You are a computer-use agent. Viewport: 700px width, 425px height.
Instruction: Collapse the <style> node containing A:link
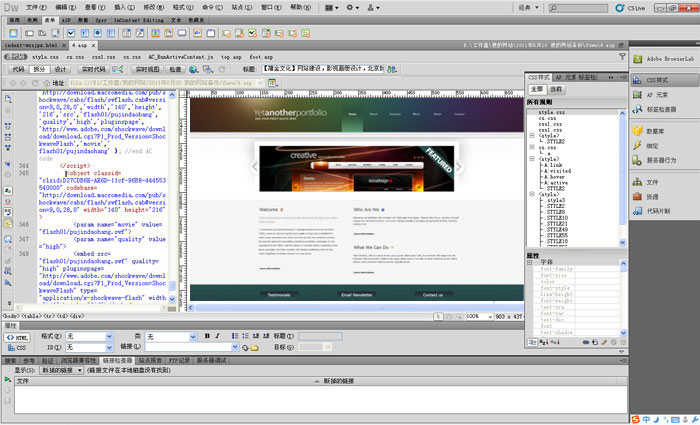click(532, 158)
